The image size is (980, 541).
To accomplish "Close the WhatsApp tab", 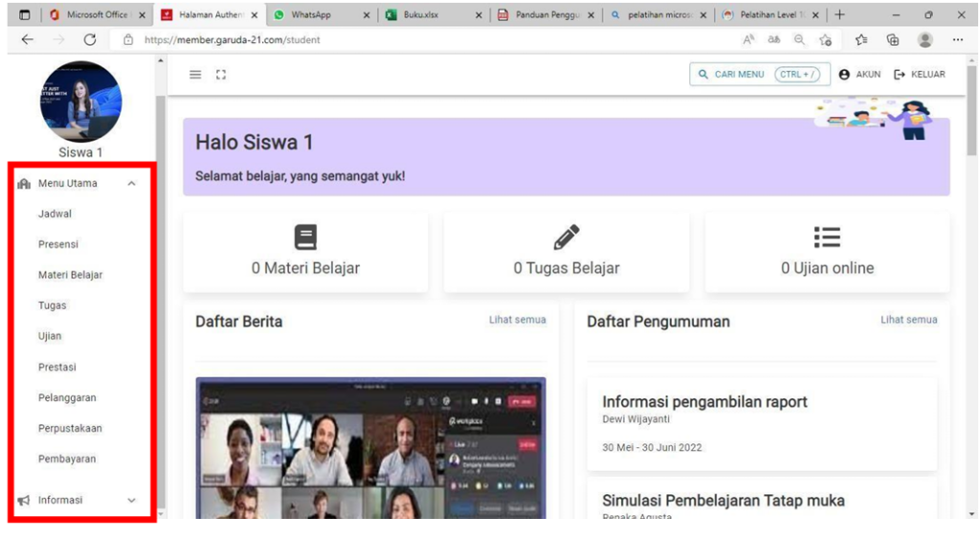I will [367, 15].
